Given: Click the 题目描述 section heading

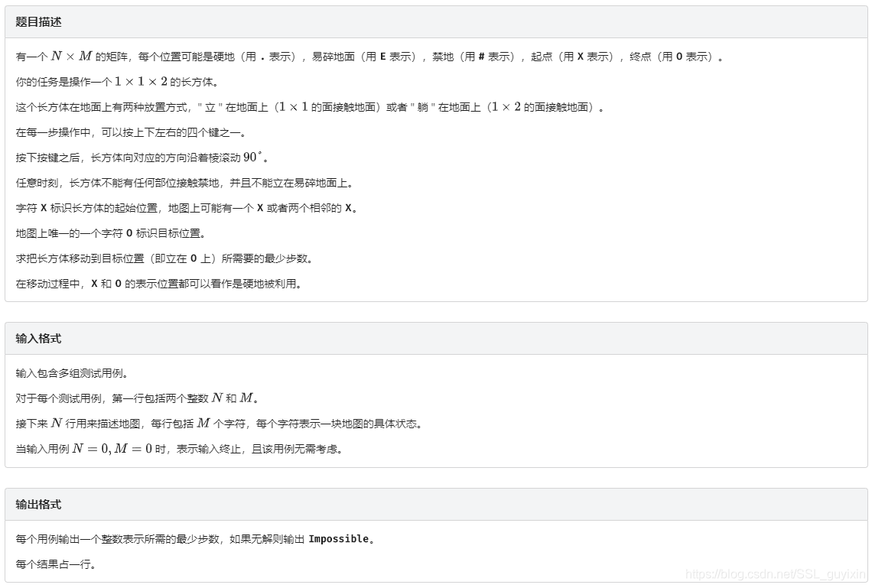Looking at the screenshot, I should pyautogui.click(x=38, y=22).
